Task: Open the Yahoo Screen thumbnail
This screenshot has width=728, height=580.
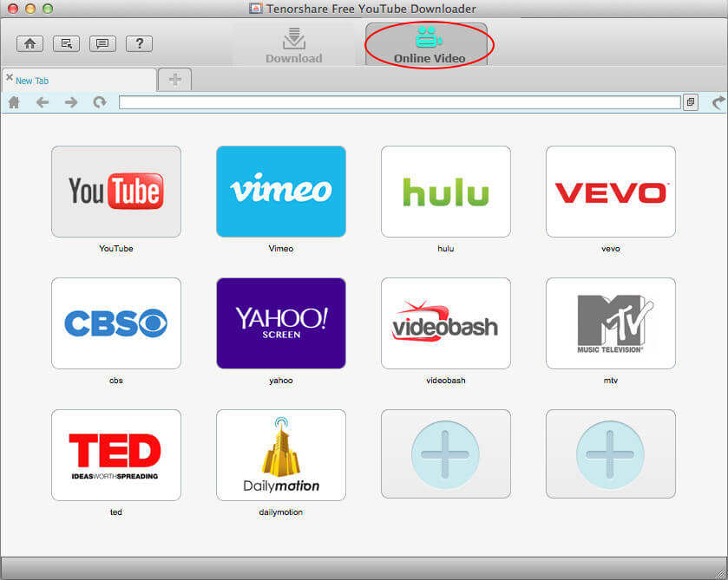Action: [x=281, y=323]
